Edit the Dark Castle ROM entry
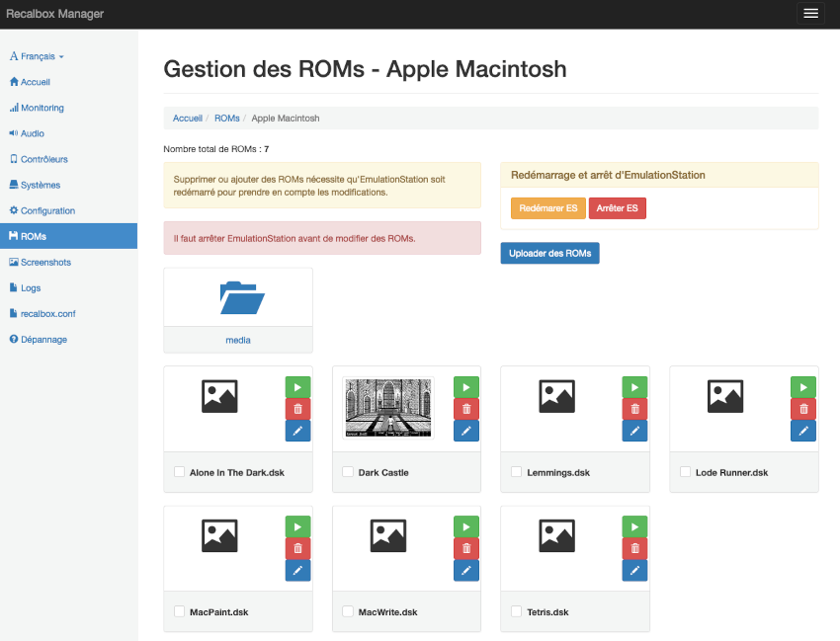 pyautogui.click(x=466, y=431)
